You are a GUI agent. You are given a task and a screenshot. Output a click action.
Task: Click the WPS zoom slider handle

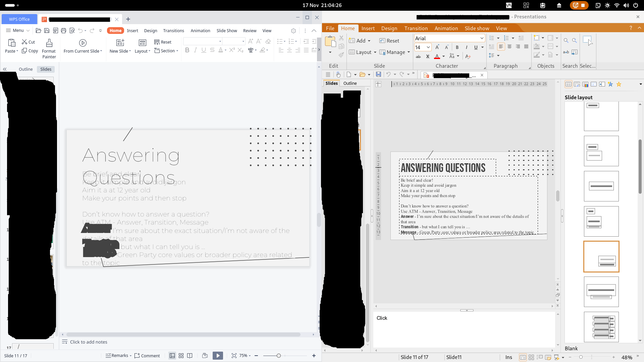click(278, 356)
